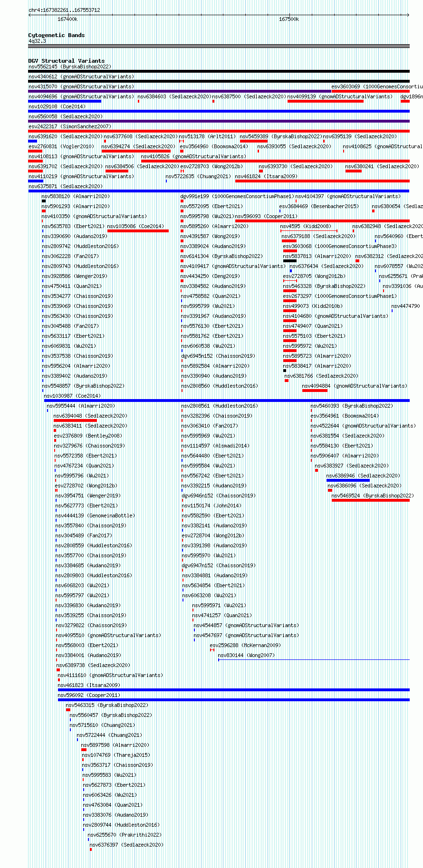Screen dimensions: 423x868
Task: Select the esv2760831 (Vogler2010) label
Action: tap(62, 146)
